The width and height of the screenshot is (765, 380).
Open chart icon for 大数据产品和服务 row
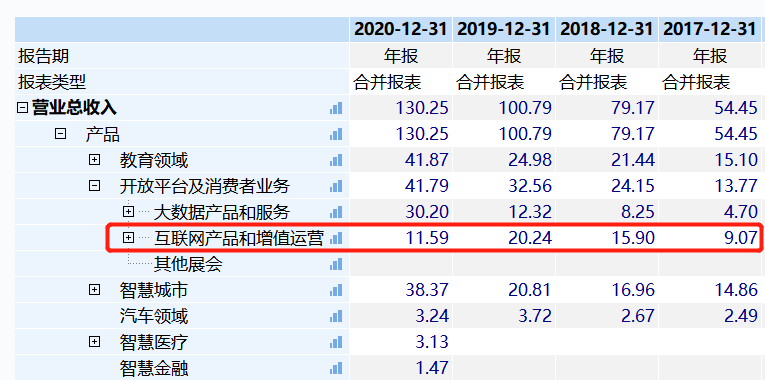point(336,212)
